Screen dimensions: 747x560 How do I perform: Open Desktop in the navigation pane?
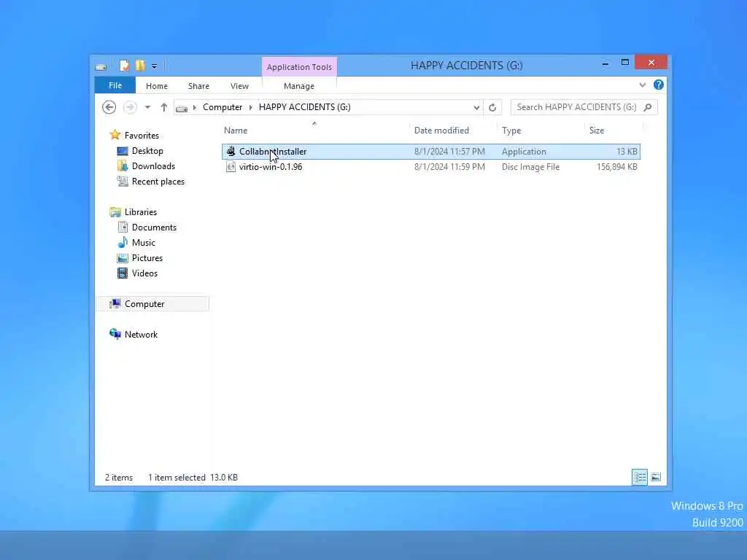pos(147,151)
